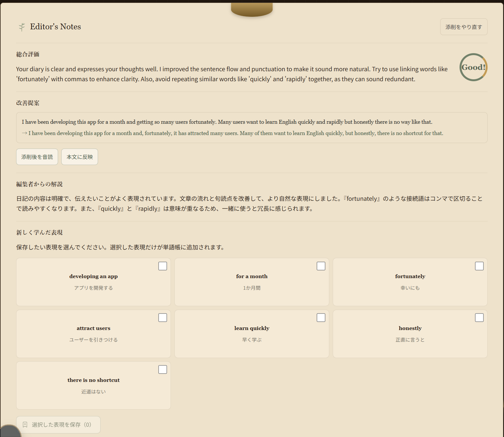
Task: Click the English evaluation paragraph 'Your diary is clear'
Action: [232, 74]
